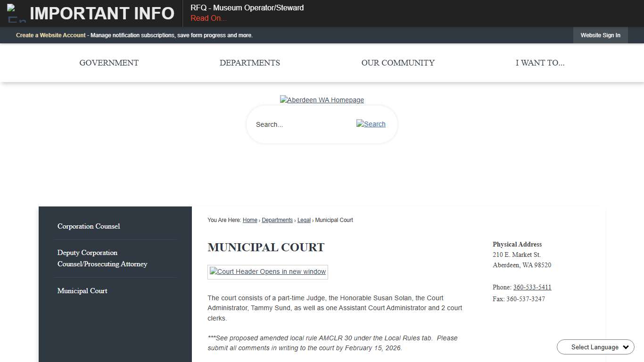The image size is (644, 362).
Task: Select the Our Community menu item
Action: point(398,63)
